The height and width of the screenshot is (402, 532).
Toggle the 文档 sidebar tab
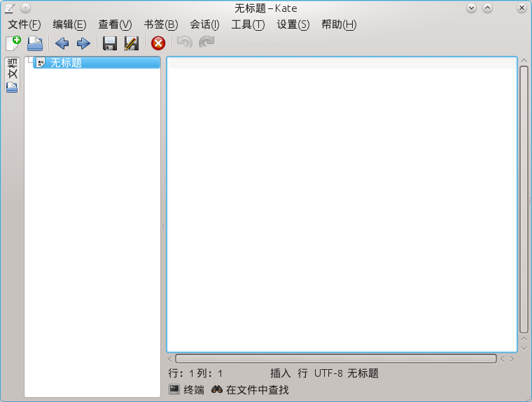point(12,75)
